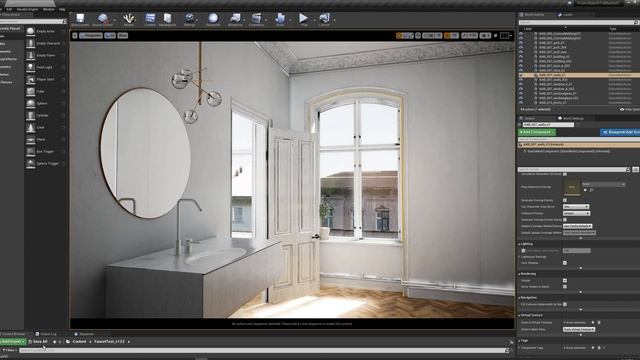Toggle eye visibility of the highlighted outliner row
Screen dimensions: 640x360
[x=521, y=75]
